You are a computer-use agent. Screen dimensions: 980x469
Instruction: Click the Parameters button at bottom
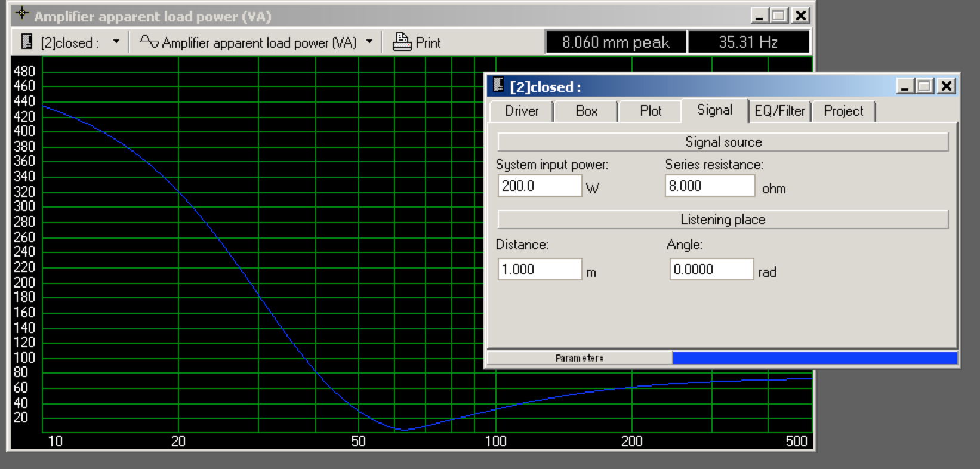click(x=580, y=358)
